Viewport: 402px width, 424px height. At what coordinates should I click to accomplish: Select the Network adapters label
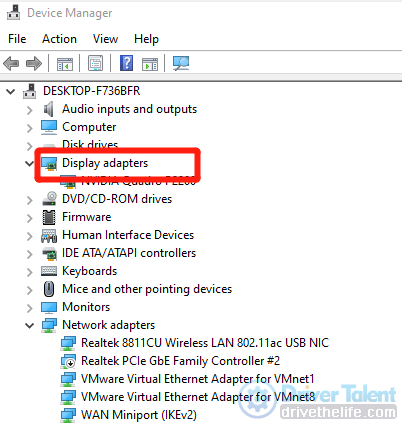[109, 325]
